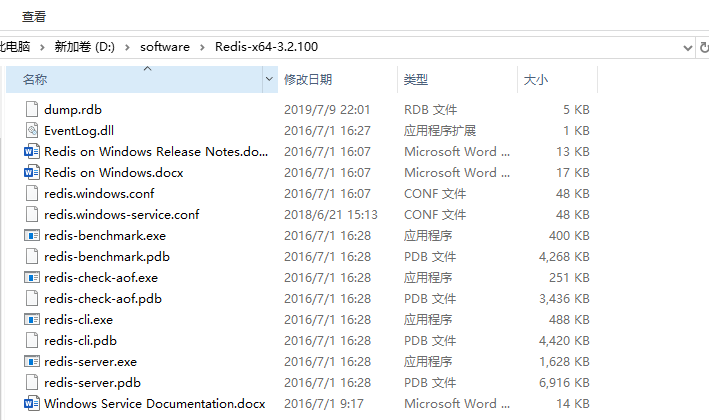Select the file name redis-check-aof.exe
This screenshot has width=709, height=420.
pos(101,278)
